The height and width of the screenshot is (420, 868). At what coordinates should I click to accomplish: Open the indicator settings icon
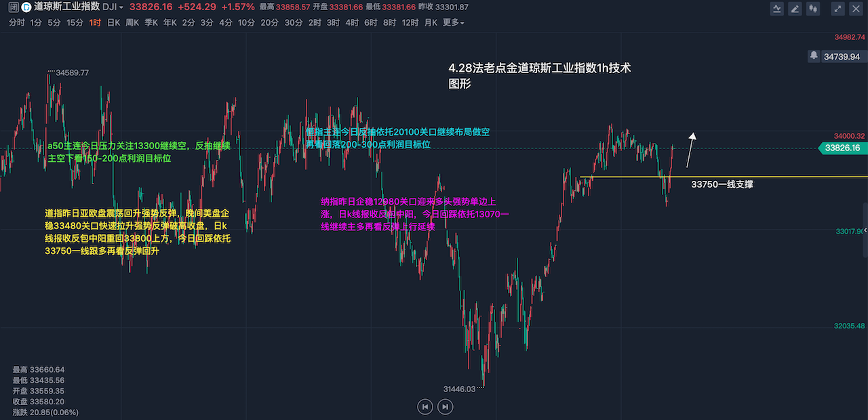(x=777, y=9)
